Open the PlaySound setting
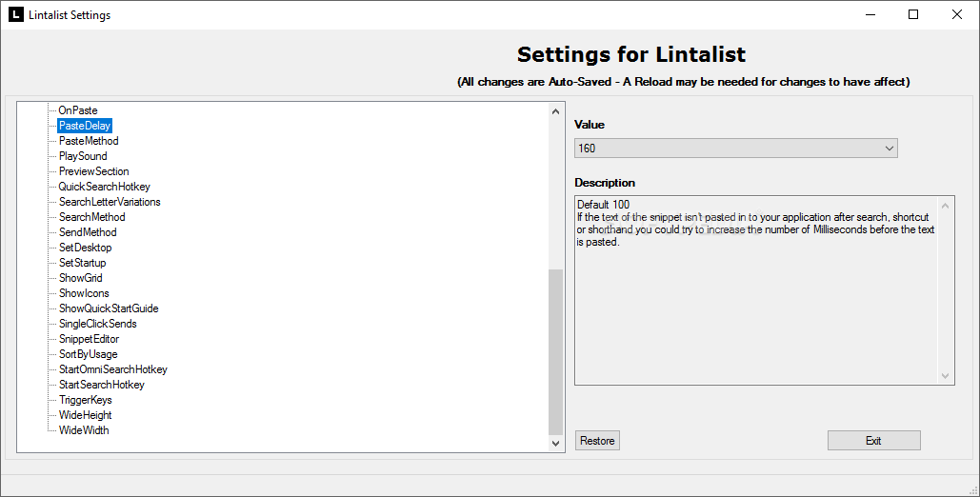Screen dimensions: 980x497 tap(83, 155)
